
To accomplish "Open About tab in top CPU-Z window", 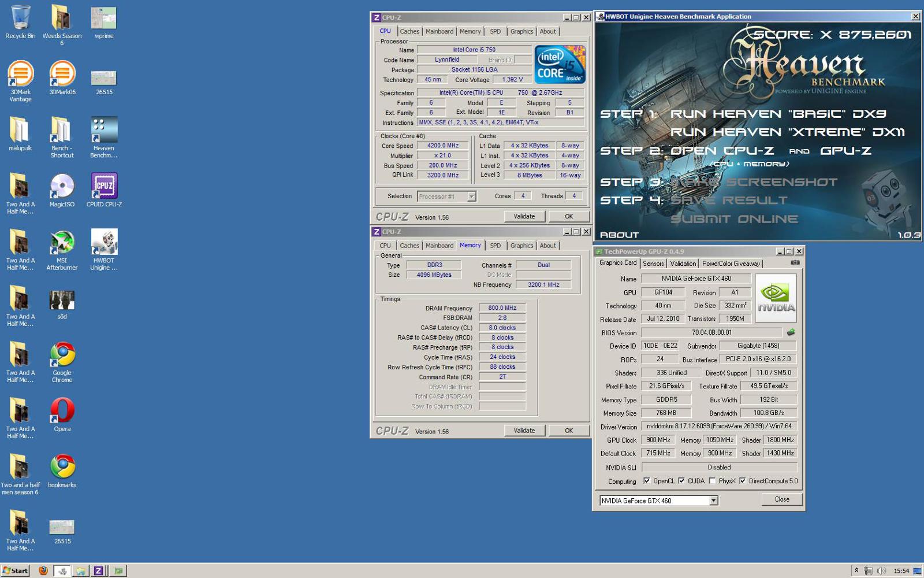I will pyautogui.click(x=548, y=32).
